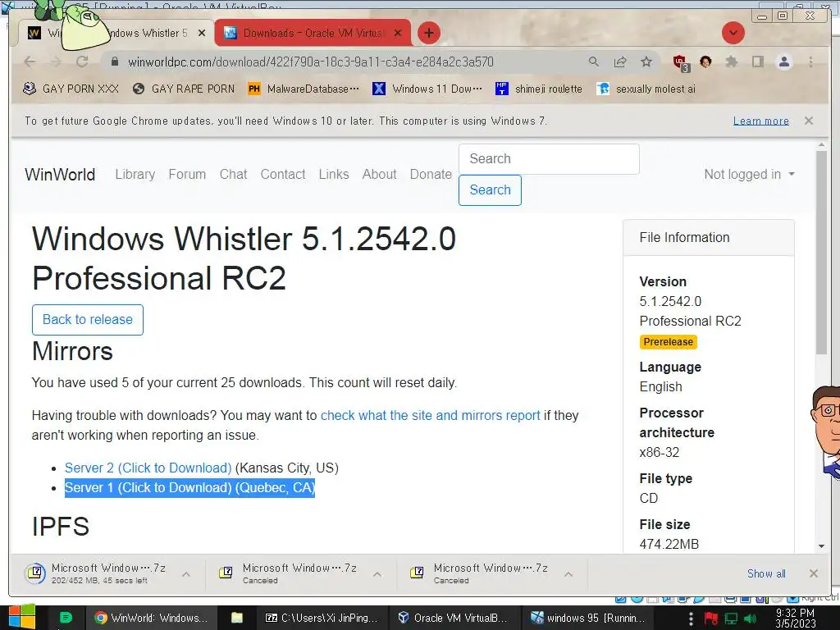Open the Links nav item

334,174
